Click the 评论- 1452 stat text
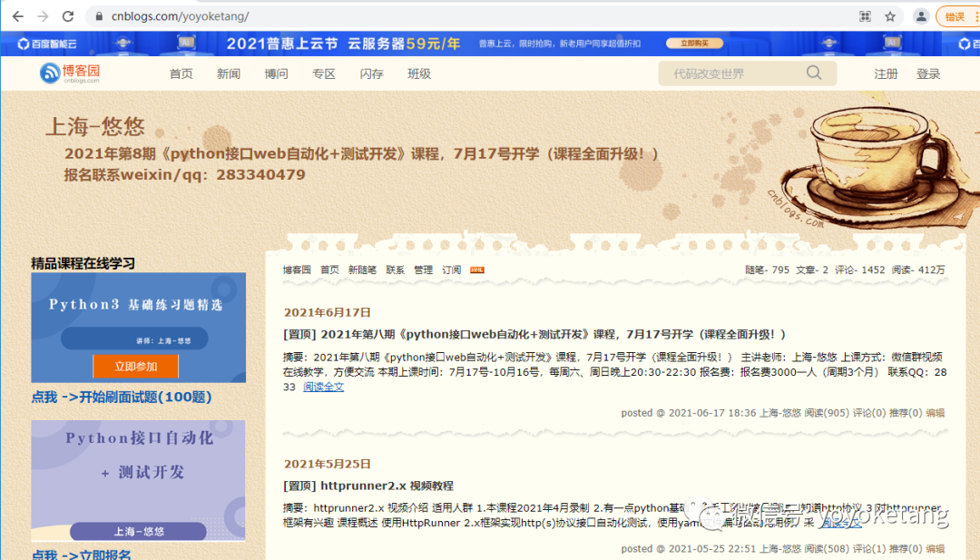980x560 pixels. 859,270
